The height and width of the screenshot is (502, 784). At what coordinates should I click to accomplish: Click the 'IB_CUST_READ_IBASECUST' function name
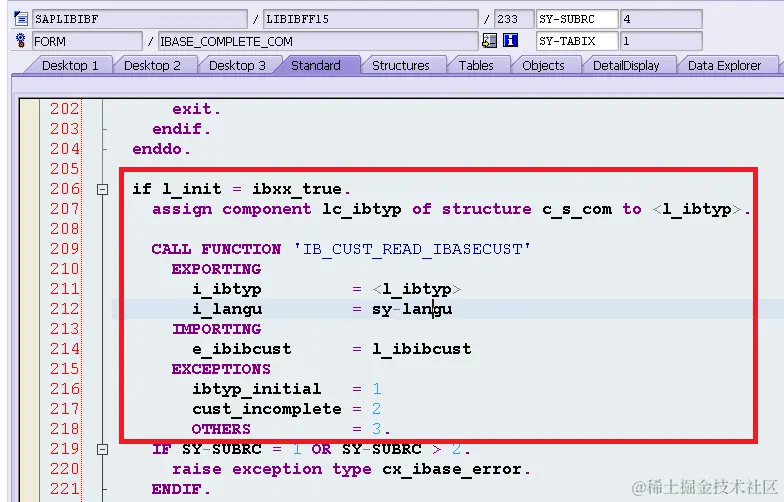412,249
